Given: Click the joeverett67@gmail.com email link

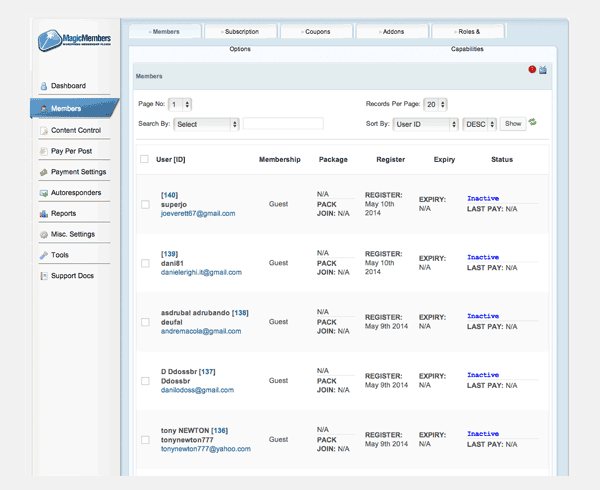Looking at the screenshot, I should (x=198, y=214).
